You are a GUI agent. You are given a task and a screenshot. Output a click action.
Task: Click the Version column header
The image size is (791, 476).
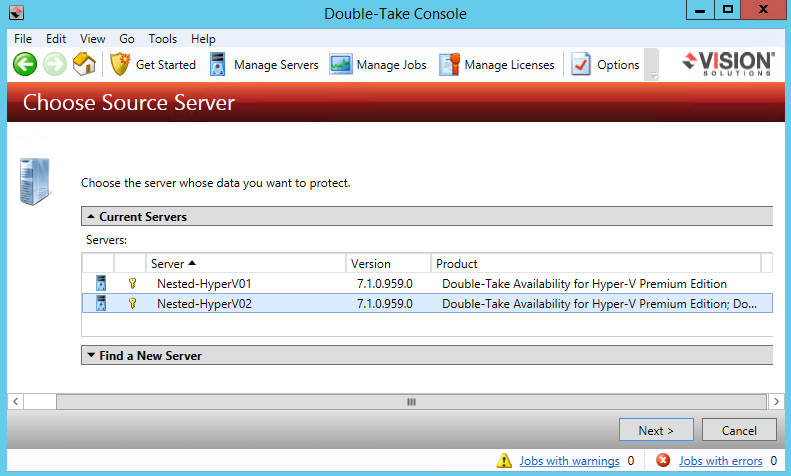[x=388, y=263]
